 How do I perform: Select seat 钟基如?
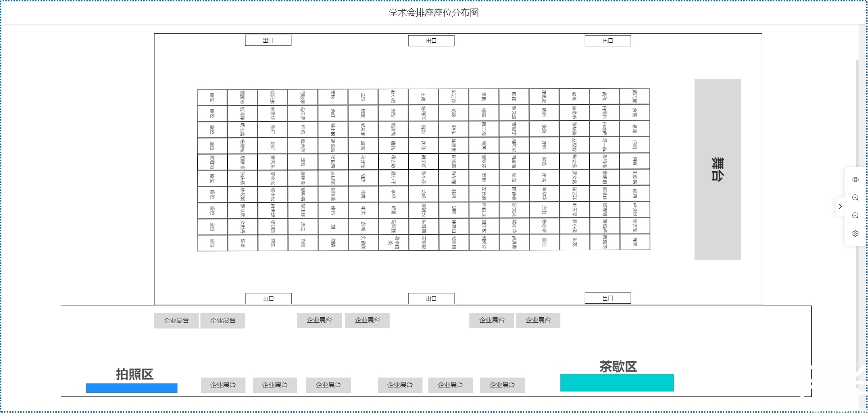point(454,226)
